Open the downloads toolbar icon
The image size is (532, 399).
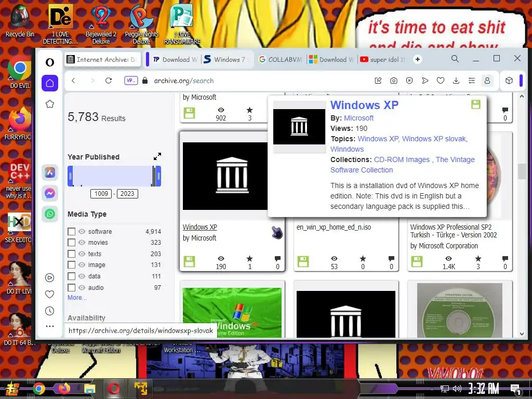pos(456,81)
